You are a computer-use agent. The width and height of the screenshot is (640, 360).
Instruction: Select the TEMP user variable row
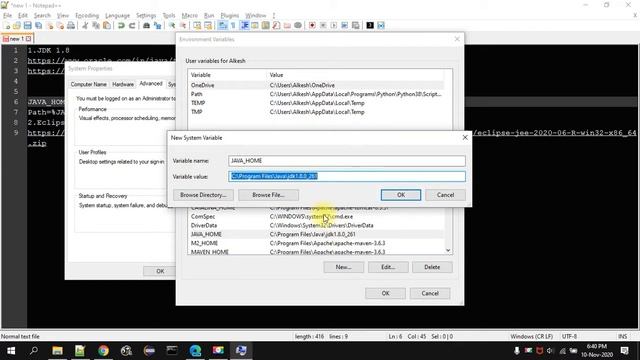316,103
